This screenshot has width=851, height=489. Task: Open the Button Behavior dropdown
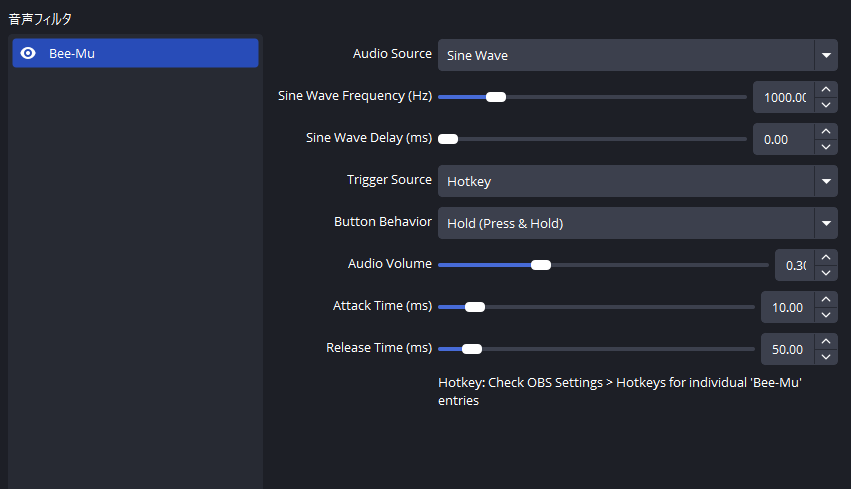(637, 223)
